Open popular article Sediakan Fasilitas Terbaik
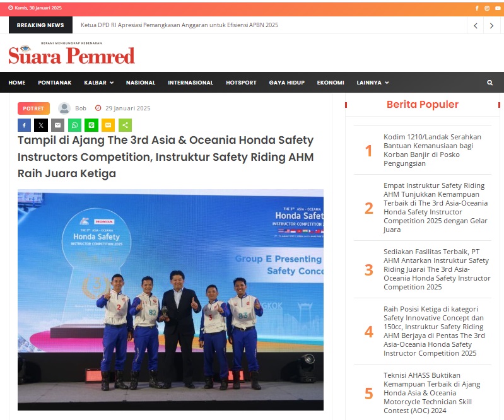 (437, 269)
